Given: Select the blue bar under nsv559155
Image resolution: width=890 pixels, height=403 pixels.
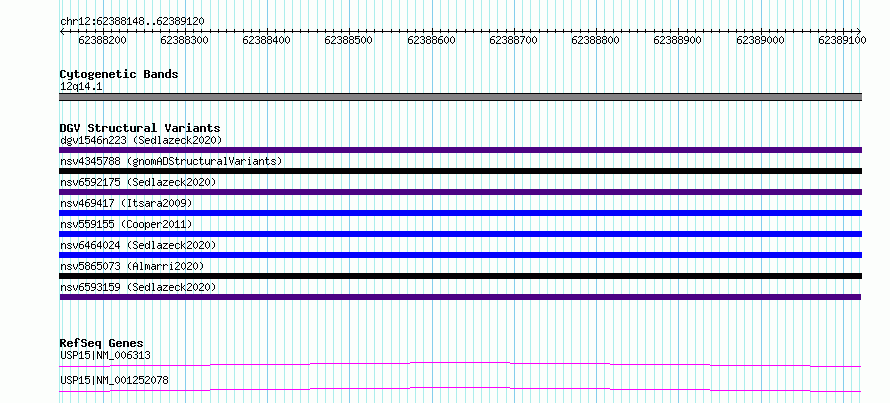Looking at the screenshot, I should pos(460,234).
